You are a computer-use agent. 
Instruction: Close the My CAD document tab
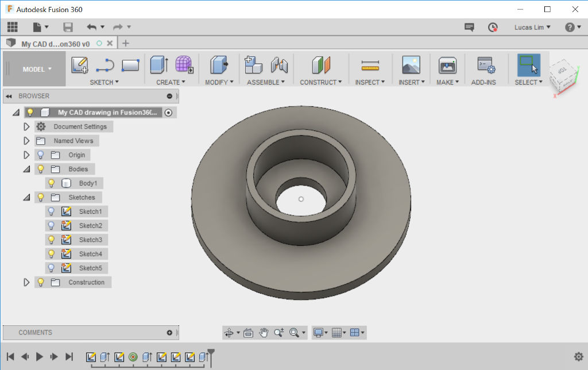110,43
